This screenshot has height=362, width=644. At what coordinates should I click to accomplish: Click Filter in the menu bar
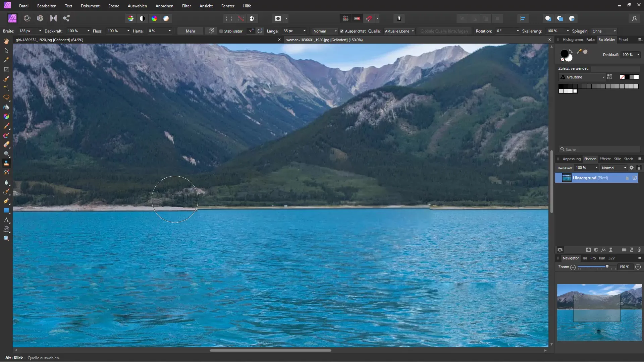186,6
